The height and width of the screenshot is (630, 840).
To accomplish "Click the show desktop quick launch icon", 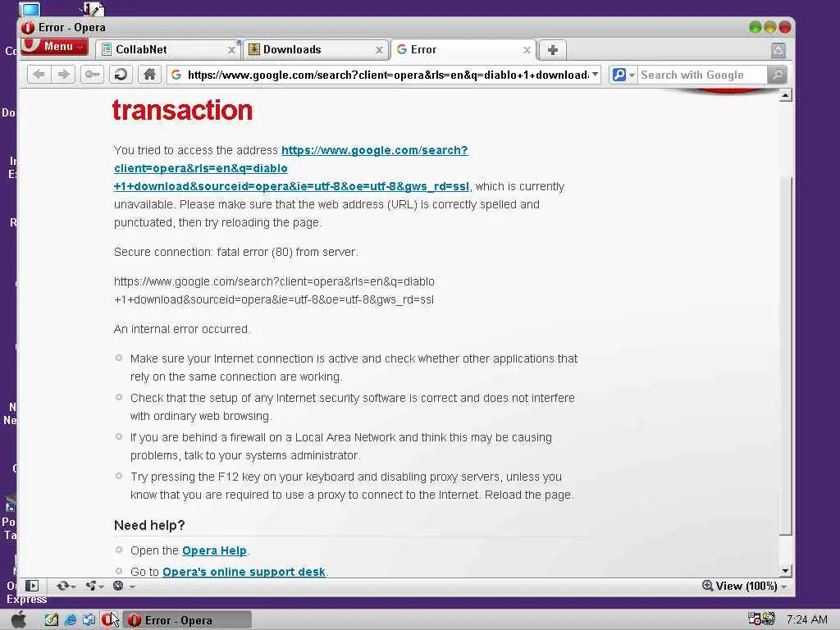I will [89, 620].
